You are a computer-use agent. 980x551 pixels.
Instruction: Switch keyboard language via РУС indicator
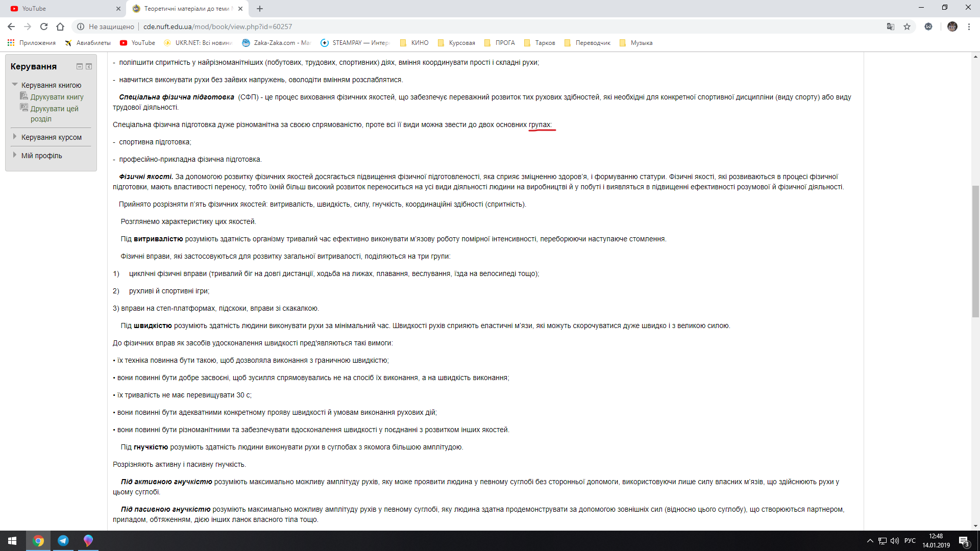[x=911, y=540]
